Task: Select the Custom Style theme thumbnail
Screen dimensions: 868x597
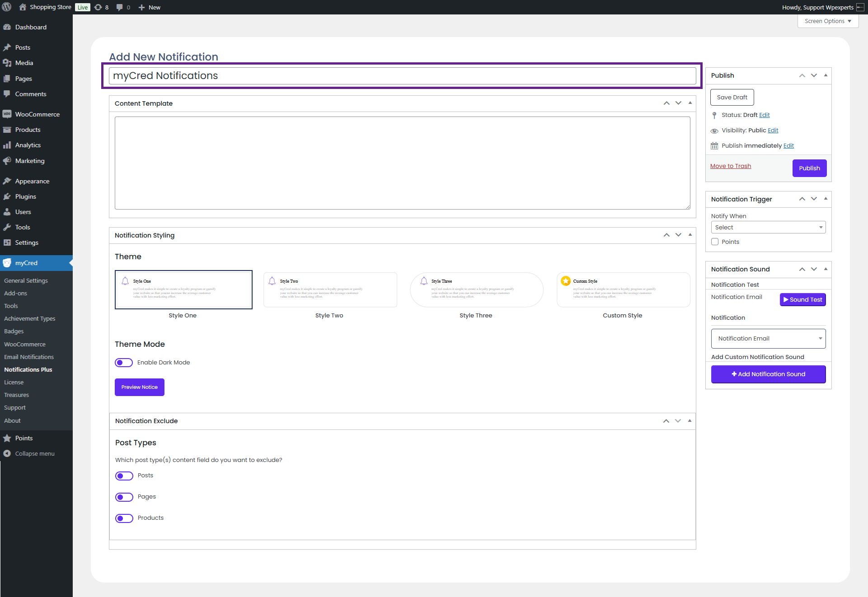Action: point(623,290)
